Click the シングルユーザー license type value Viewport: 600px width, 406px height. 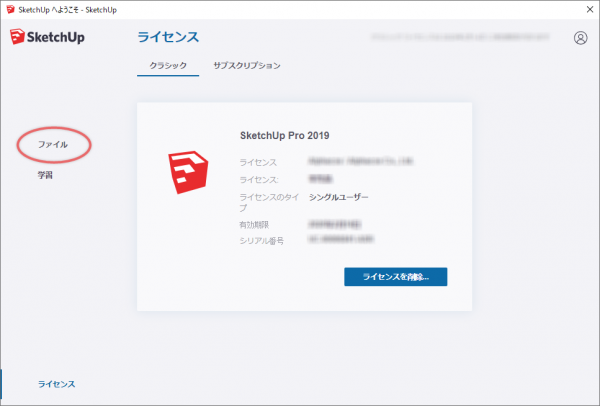click(339, 197)
